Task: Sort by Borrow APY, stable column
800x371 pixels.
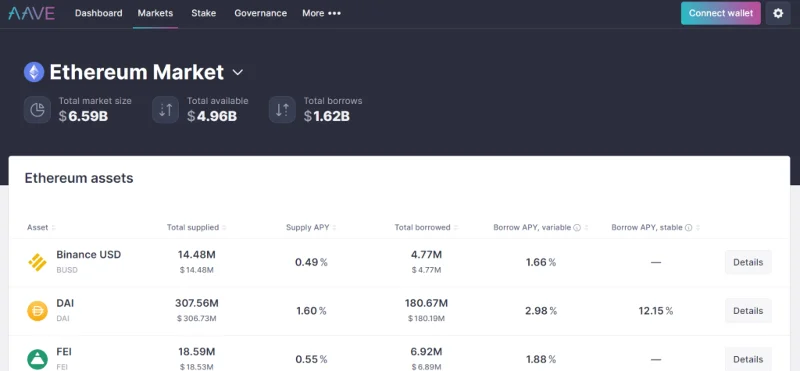Action: coord(656,228)
